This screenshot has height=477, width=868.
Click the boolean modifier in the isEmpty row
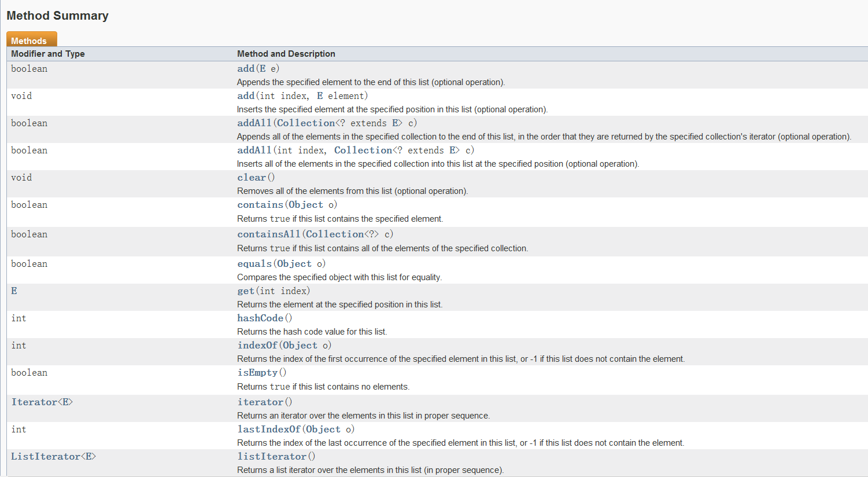click(29, 372)
